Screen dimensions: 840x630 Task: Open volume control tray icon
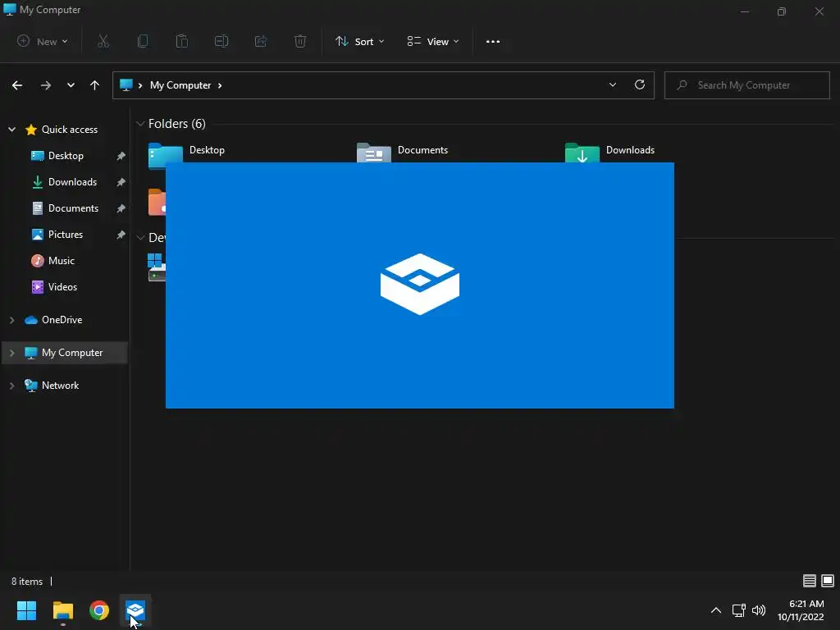coord(759,610)
